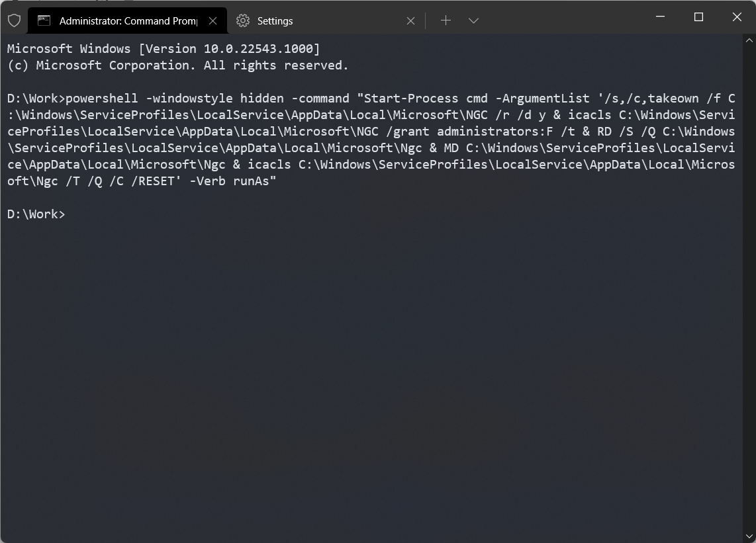This screenshot has width=756, height=543.
Task: Minimize the Windows Terminal window
Action: coord(660,17)
